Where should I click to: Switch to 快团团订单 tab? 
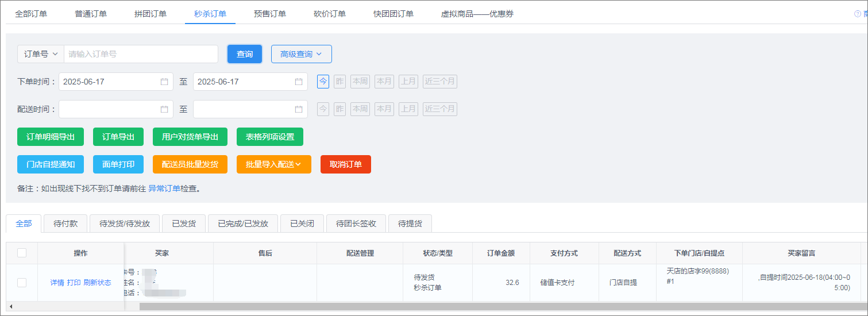coord(394,14)
